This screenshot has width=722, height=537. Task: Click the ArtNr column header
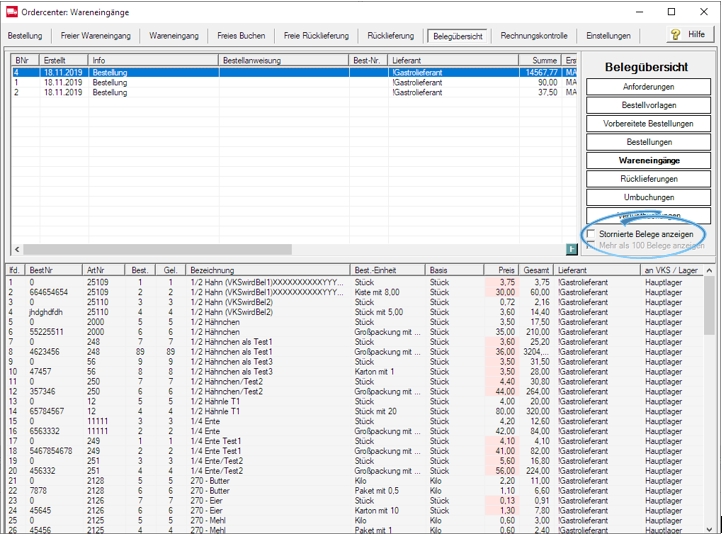coord(104,270)
